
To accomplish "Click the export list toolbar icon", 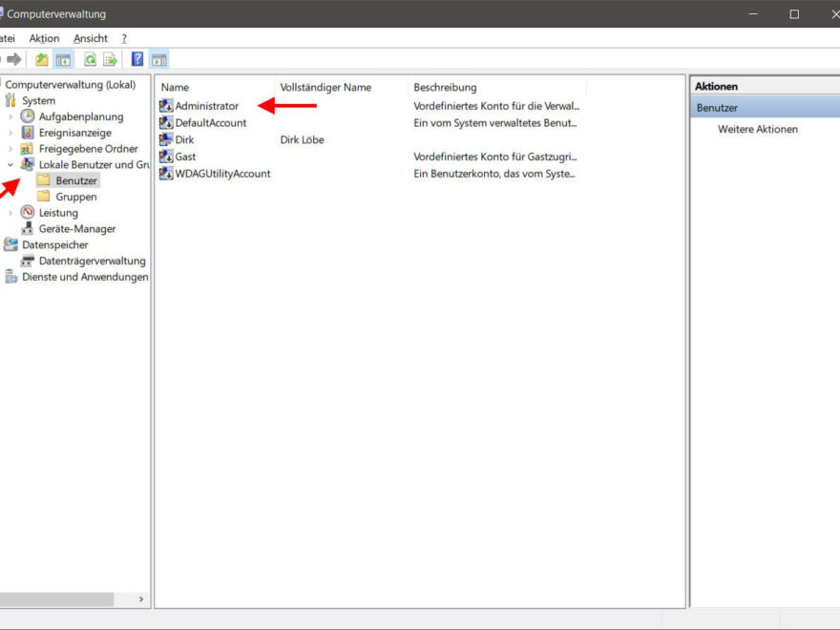I will (110, 59).
